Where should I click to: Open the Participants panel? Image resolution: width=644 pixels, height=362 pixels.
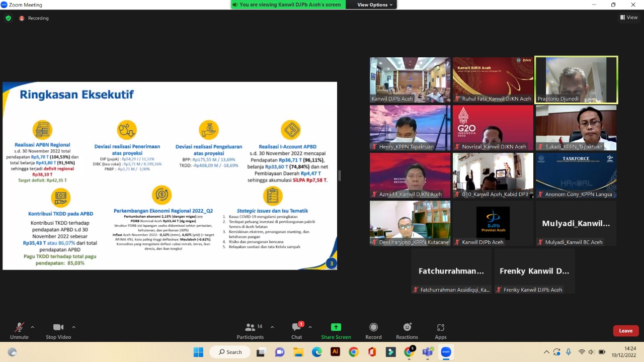[x=250, y=331]
